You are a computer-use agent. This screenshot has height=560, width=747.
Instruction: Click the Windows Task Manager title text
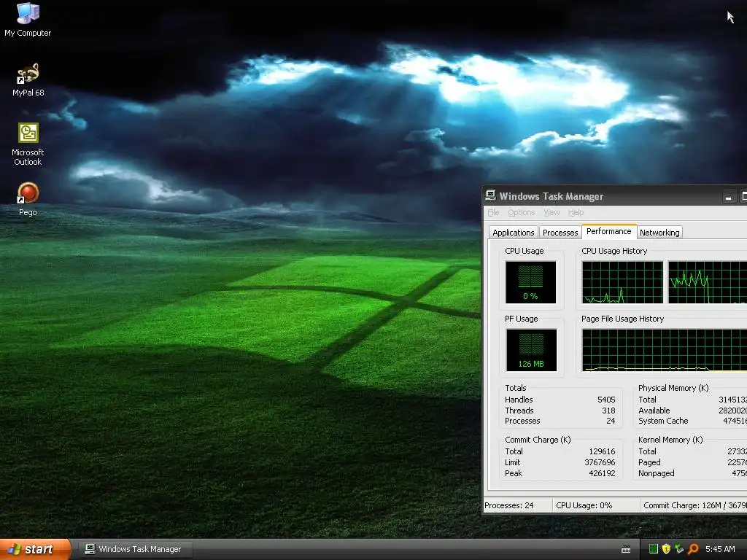pos(551,196)
